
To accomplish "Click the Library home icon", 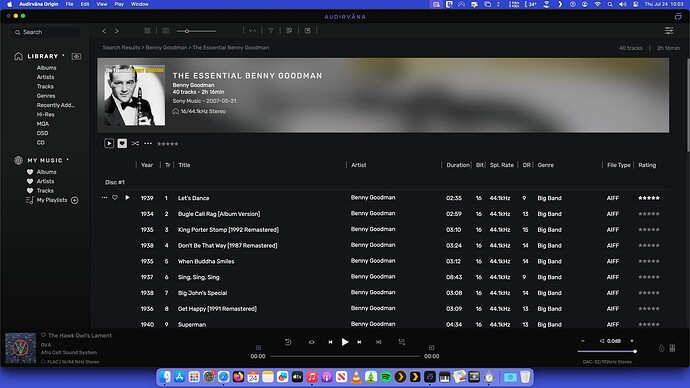I will 18,56.
